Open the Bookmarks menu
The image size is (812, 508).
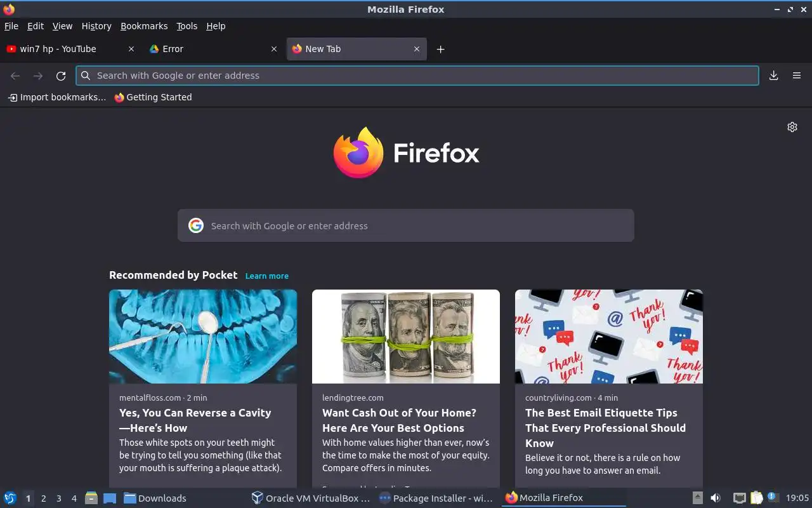pos(144,26)
